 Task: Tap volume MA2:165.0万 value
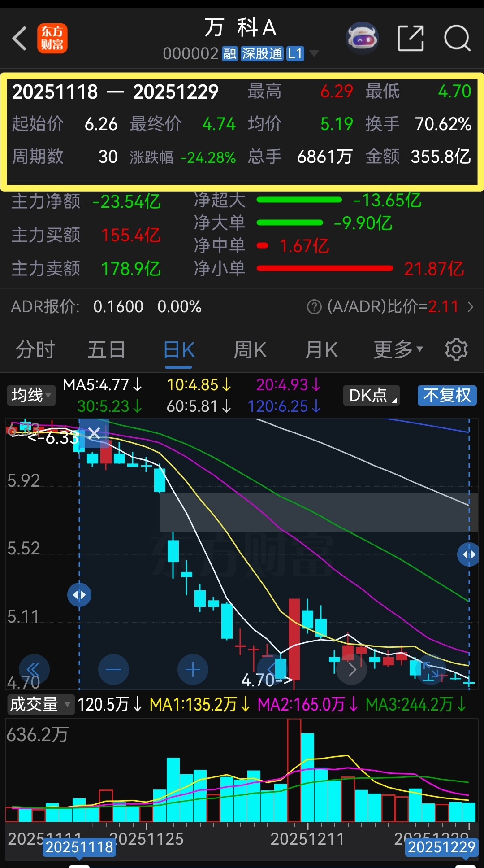[x=308, y=704]
